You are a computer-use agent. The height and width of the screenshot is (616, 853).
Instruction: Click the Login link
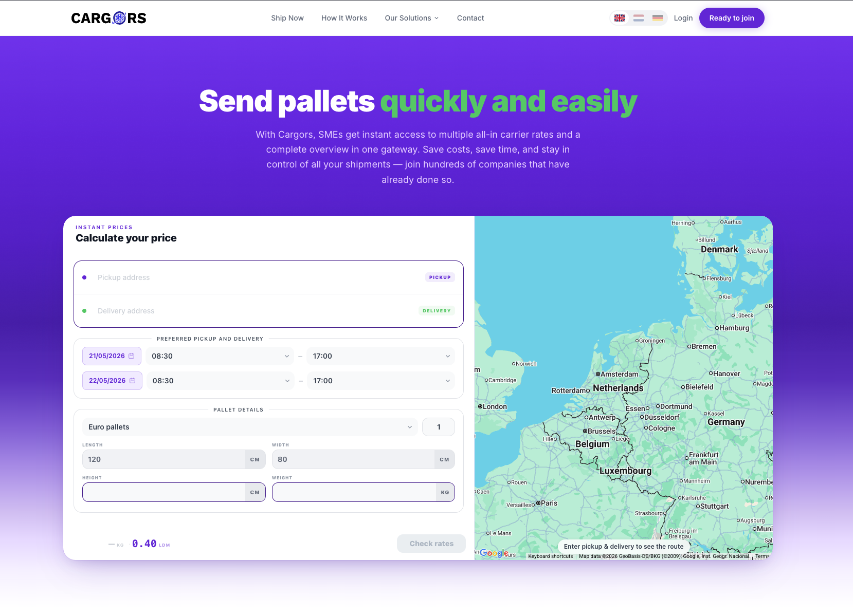tap(683, 18)
